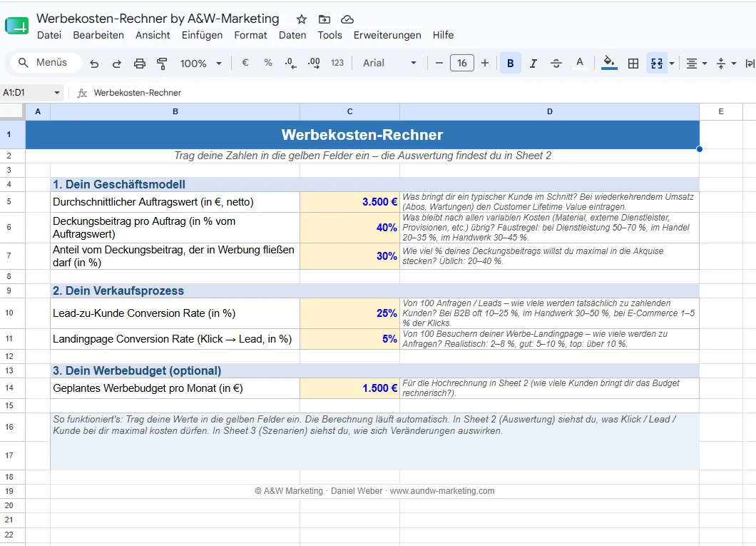
Task: Click the Print icon
Action: (x=139, y=64)
